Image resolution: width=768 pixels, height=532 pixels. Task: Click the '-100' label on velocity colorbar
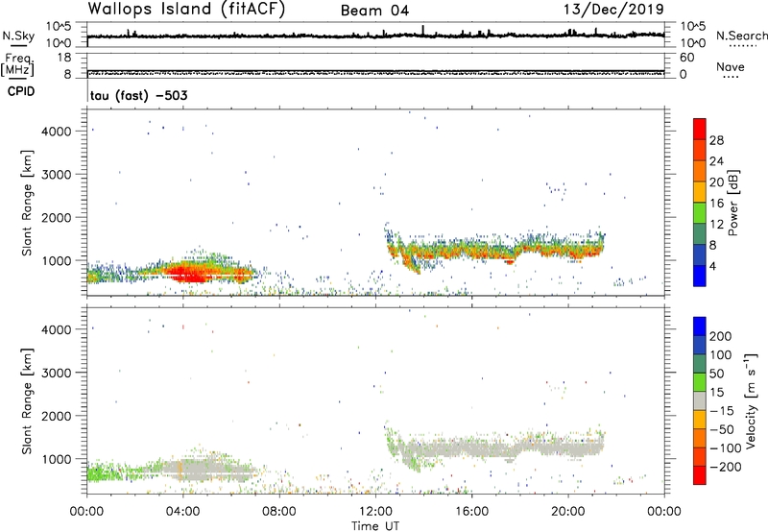[726, 448]
